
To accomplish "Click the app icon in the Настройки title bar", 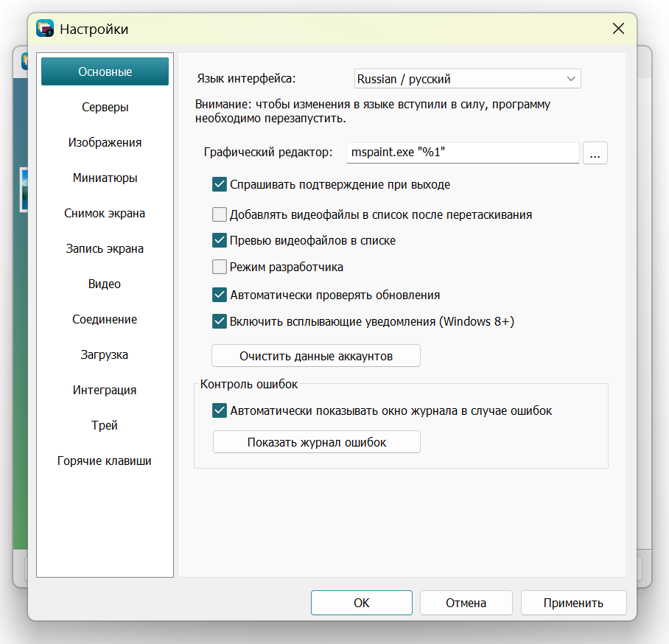I will [x=45, y=29].
